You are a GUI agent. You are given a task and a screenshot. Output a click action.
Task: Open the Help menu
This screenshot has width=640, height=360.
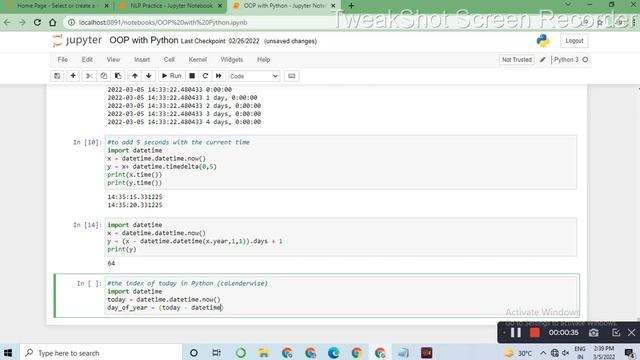pos(263,60)
